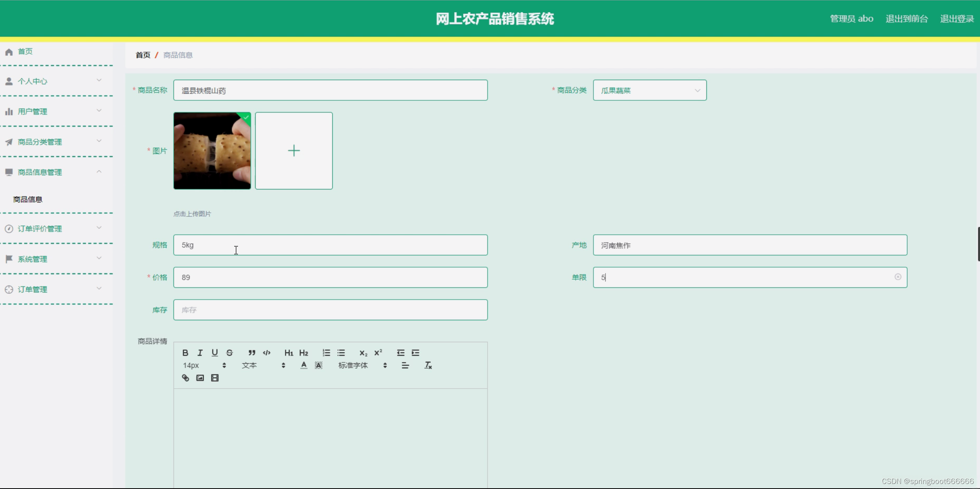
Task: Click the 退出登录 link in header
Action: [957, 19]
